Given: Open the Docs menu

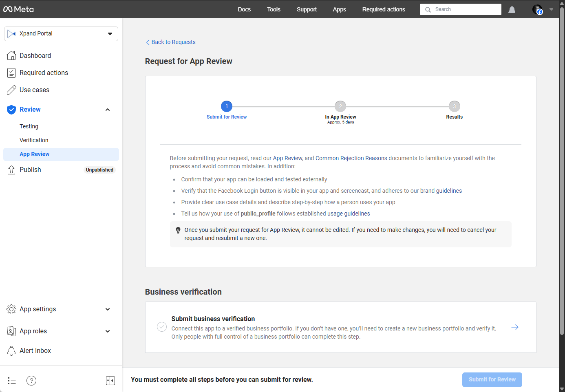Looking at the screenshot, I should coord(244,9).
